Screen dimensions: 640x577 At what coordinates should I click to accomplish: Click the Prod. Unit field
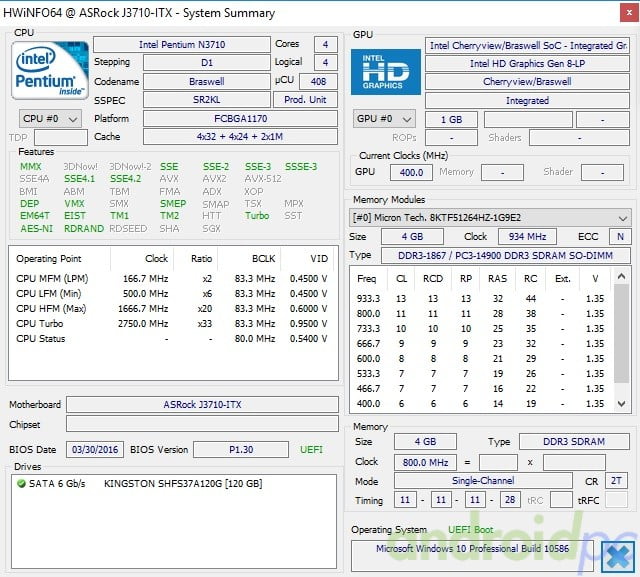[305, 100]
